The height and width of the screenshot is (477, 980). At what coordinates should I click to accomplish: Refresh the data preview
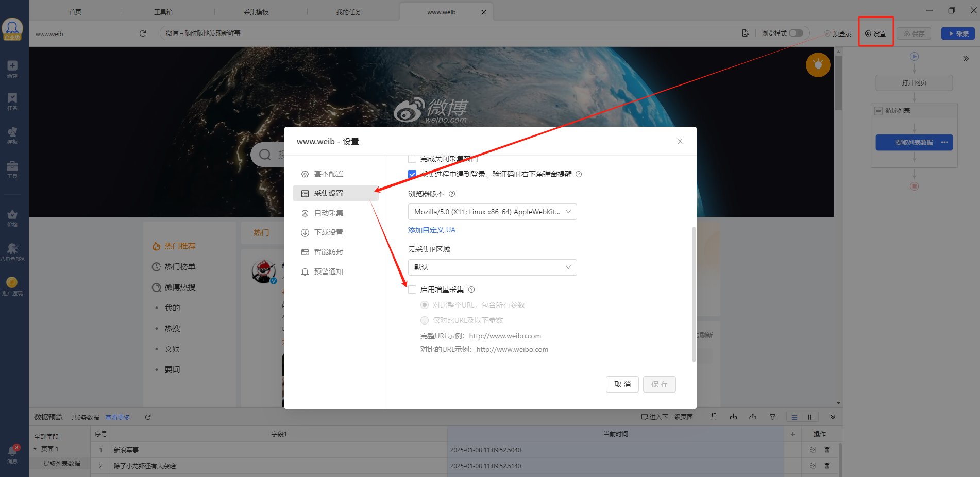[148, 417]
